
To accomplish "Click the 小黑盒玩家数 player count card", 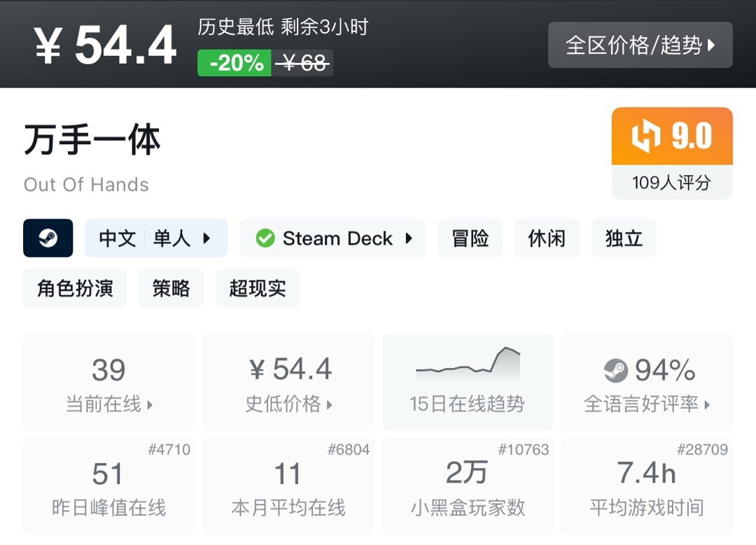I will pos(467,486).
